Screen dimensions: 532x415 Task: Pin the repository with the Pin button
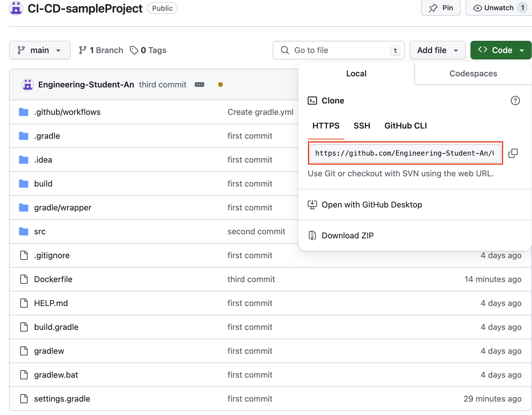point(441,8)
